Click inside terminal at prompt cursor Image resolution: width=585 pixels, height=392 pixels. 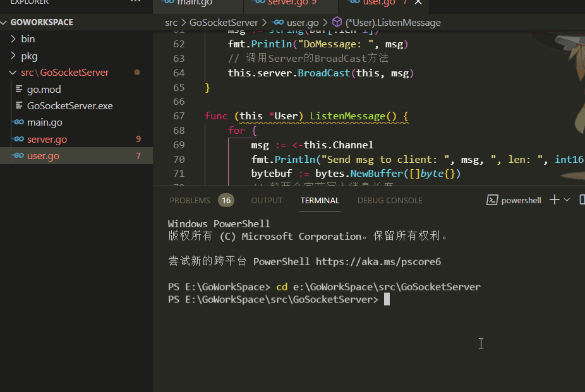tap(387, 299)
